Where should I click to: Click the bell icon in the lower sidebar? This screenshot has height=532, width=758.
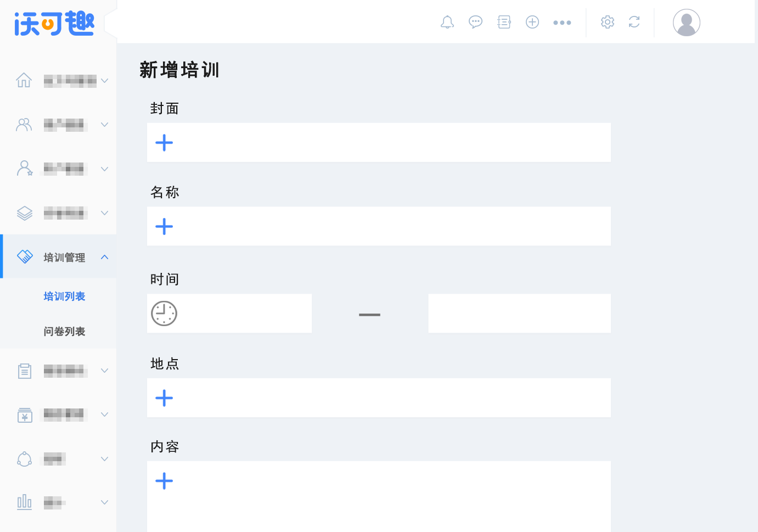click(x=24, y=458)
